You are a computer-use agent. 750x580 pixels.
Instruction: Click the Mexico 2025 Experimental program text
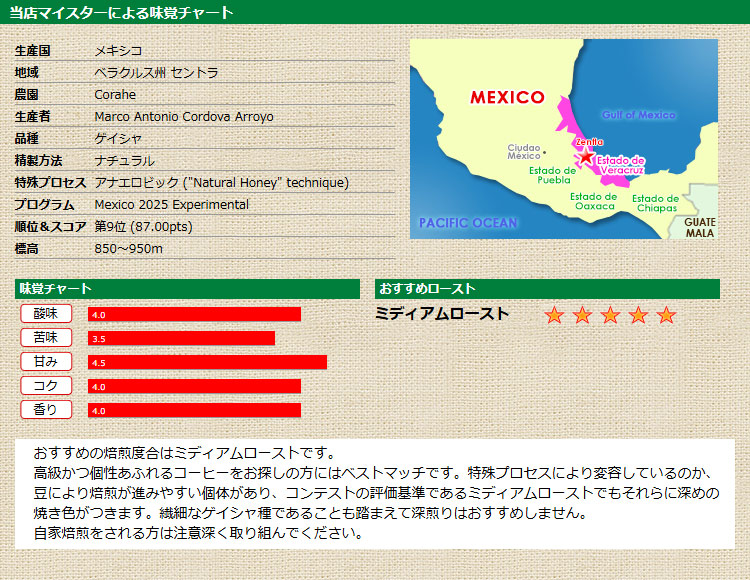171,205
